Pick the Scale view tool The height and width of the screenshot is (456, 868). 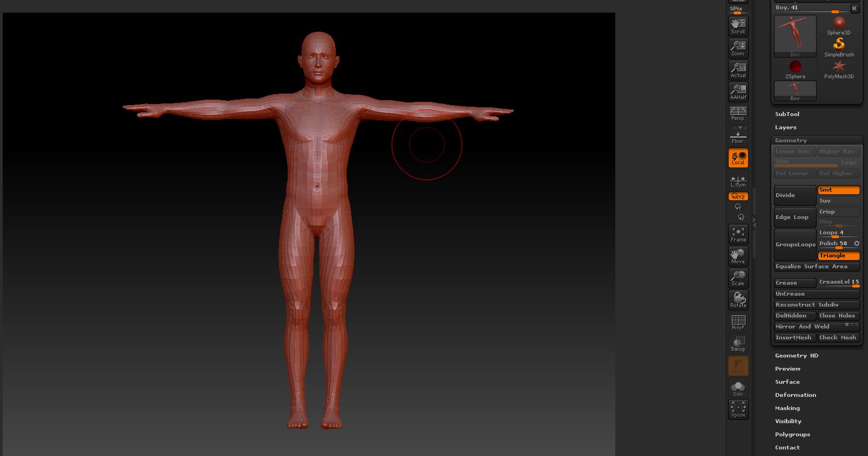coord(738,278)
